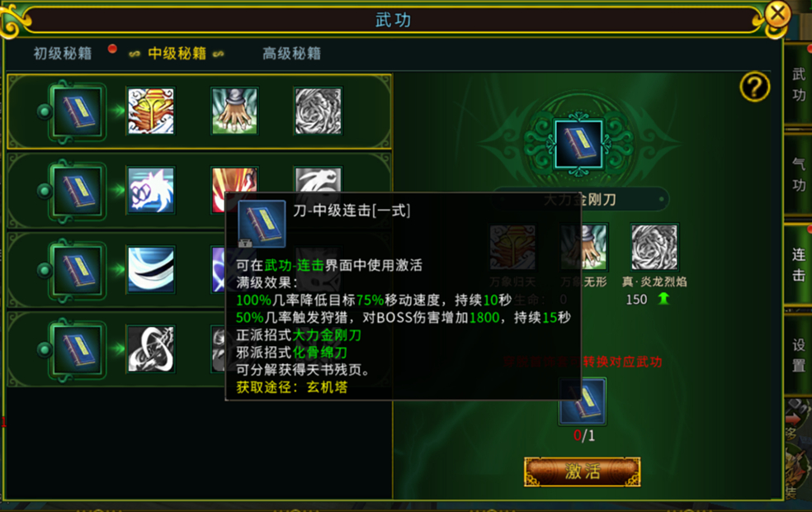Open the 连击 side tab

[799, 264]
